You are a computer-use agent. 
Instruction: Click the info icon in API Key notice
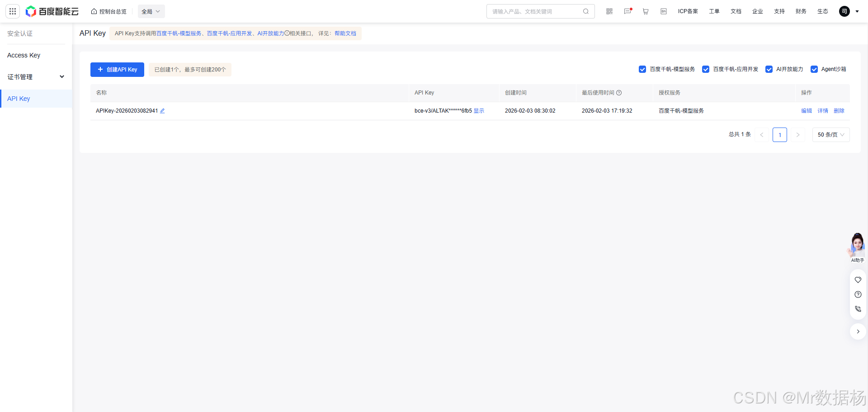287,33
